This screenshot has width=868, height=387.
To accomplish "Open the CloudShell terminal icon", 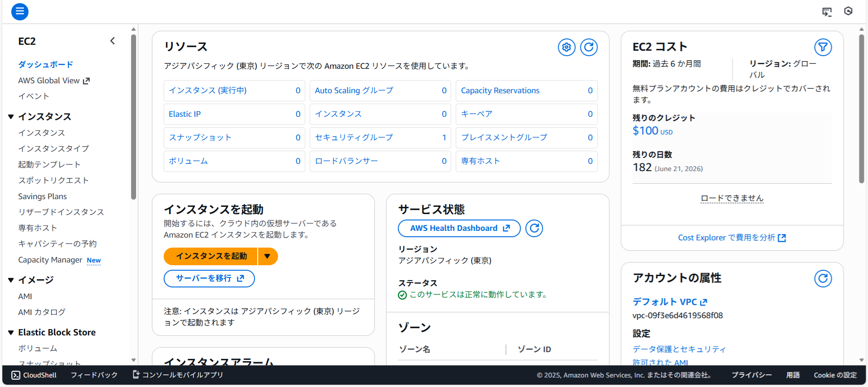I will pos(16,375).
